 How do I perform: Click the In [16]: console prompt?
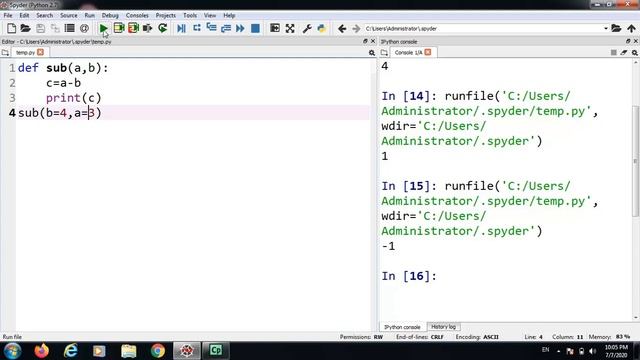pos(409,276)
